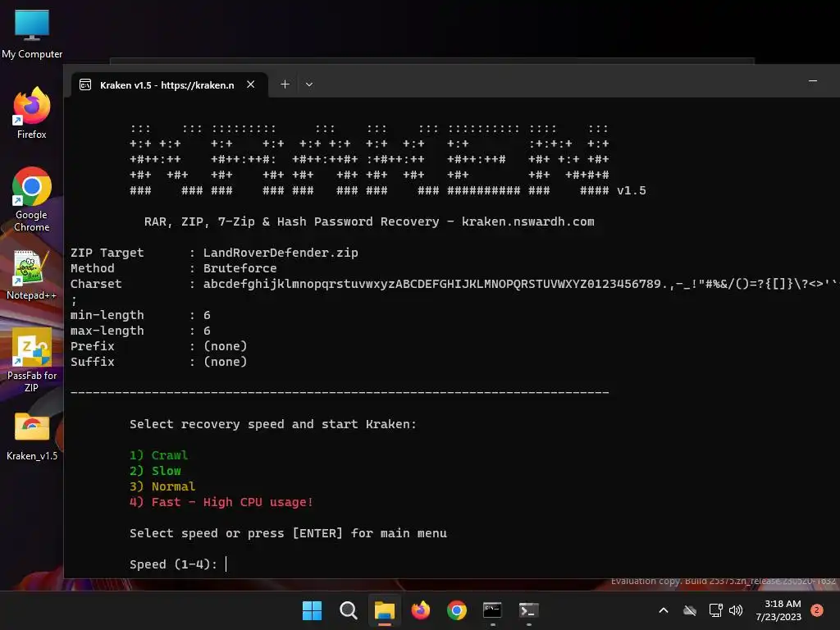The image size is (840, 630).
Task: Click the kraken.nswardh.com address text
Action: (x=527, y=221)
